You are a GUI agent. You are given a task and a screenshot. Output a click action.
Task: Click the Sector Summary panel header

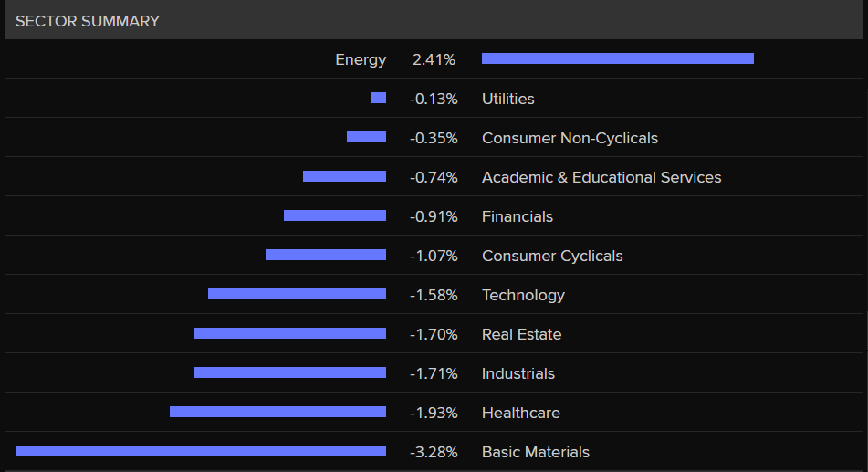[88, 21]
